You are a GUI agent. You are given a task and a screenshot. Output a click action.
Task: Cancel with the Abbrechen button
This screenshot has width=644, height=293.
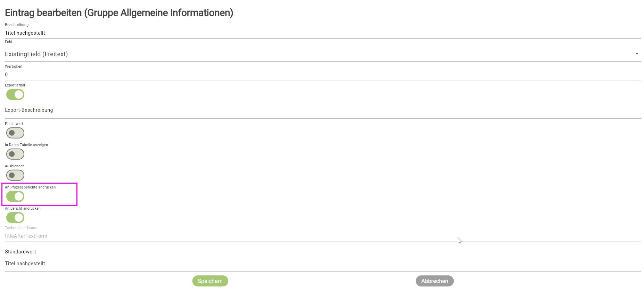click(435, 281)
